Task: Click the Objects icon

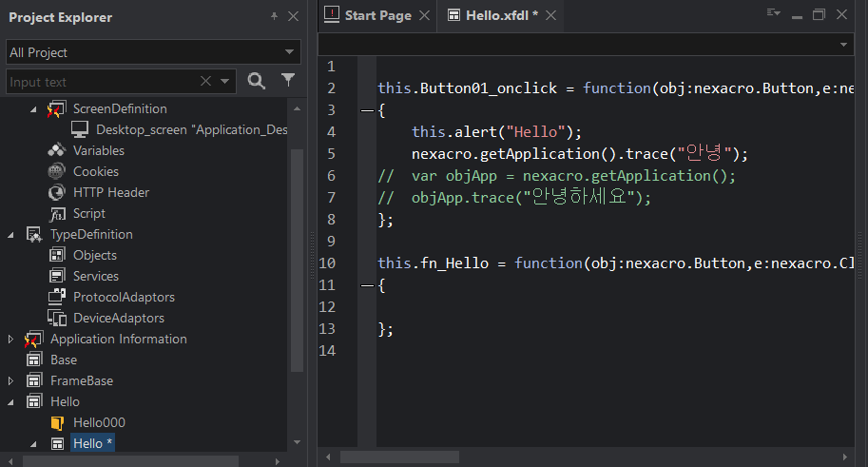Action: pos(57,255)
